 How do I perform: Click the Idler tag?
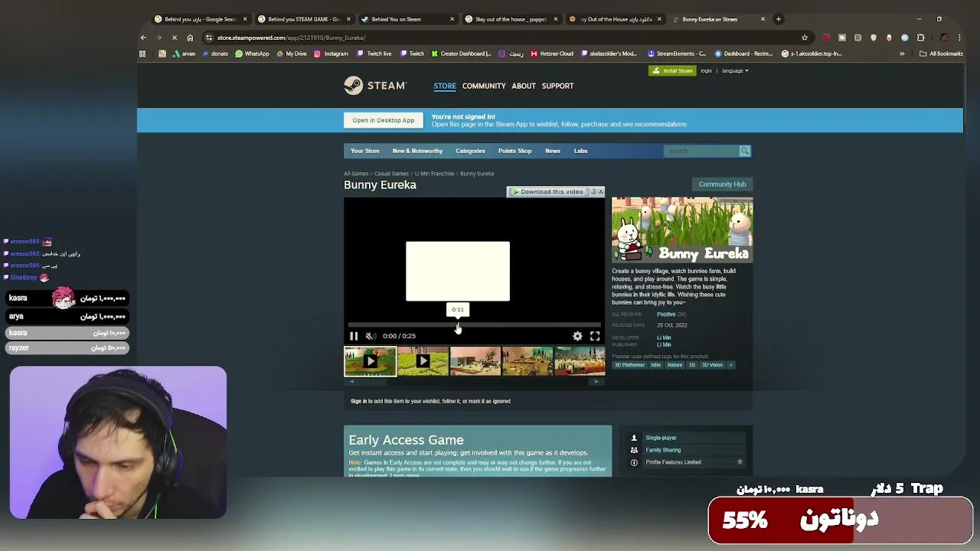point(656,365)
